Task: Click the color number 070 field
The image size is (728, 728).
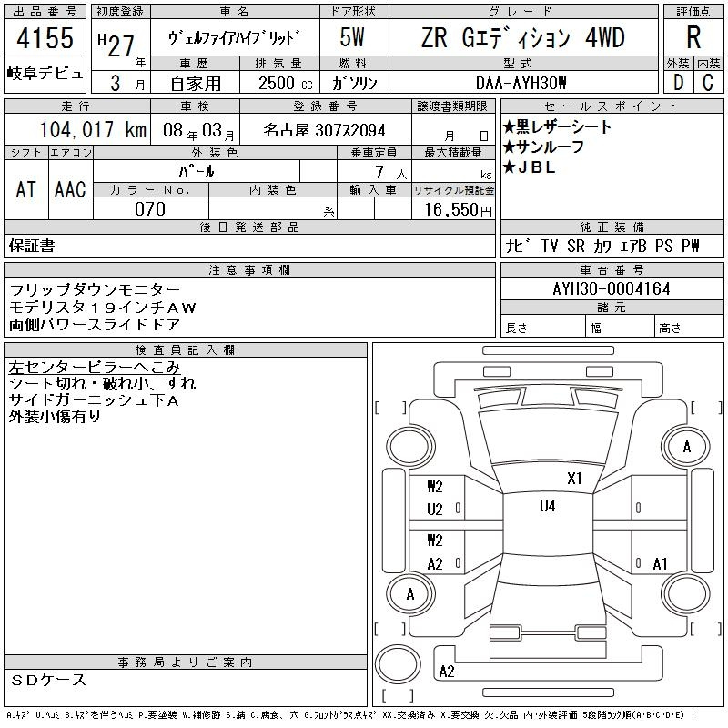Action: click(149, 208)
